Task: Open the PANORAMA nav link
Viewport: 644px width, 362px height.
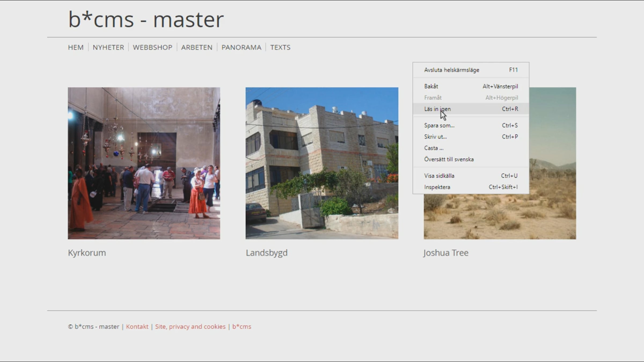Action: click(x=241, y=47)
